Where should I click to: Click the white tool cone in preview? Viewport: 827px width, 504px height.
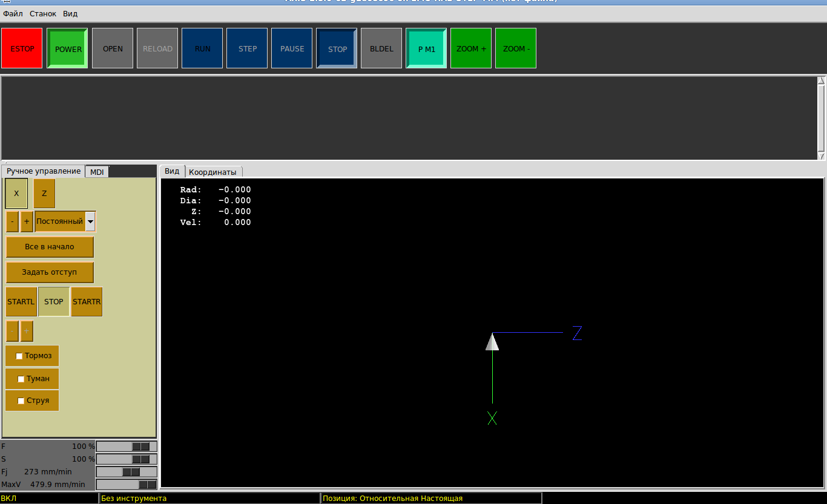[492, 342]
